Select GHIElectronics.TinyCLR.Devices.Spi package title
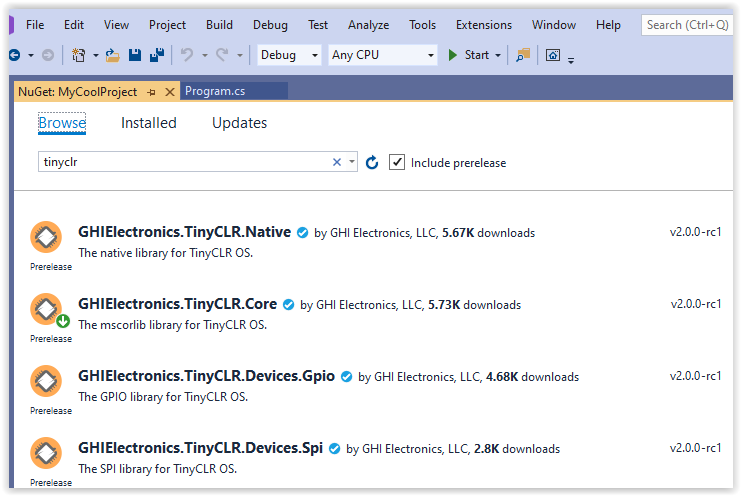This screenshot has width=741, height=496. (x=200, y=448)
